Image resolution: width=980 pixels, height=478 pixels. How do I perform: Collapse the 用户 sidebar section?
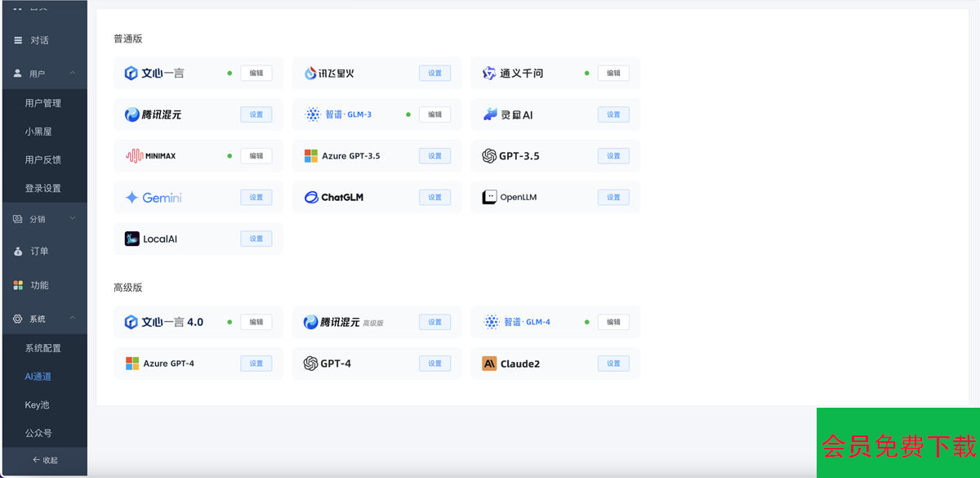[x=73, y=74]
